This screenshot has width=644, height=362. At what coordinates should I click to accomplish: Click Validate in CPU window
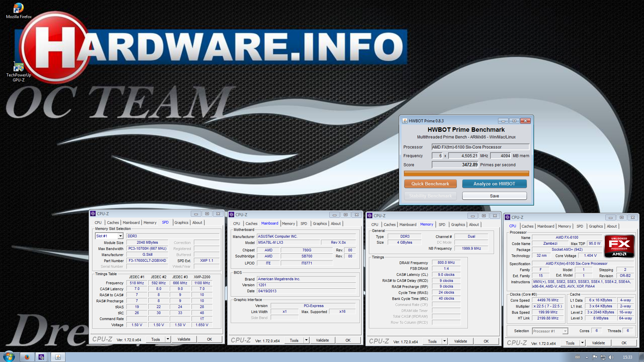click(598, 343)
